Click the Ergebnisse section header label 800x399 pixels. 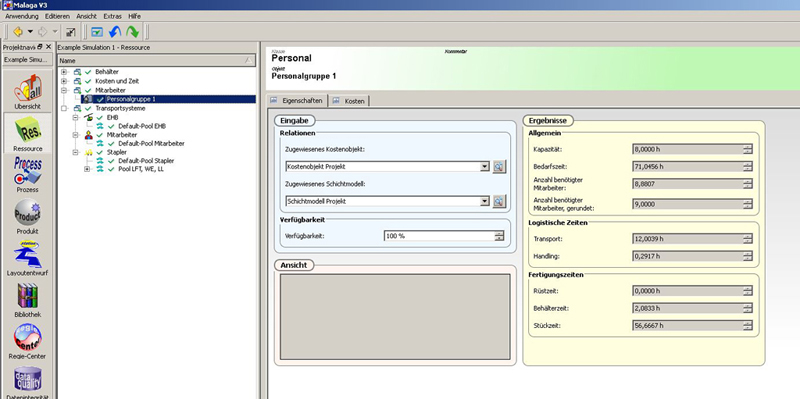[548, 121]
